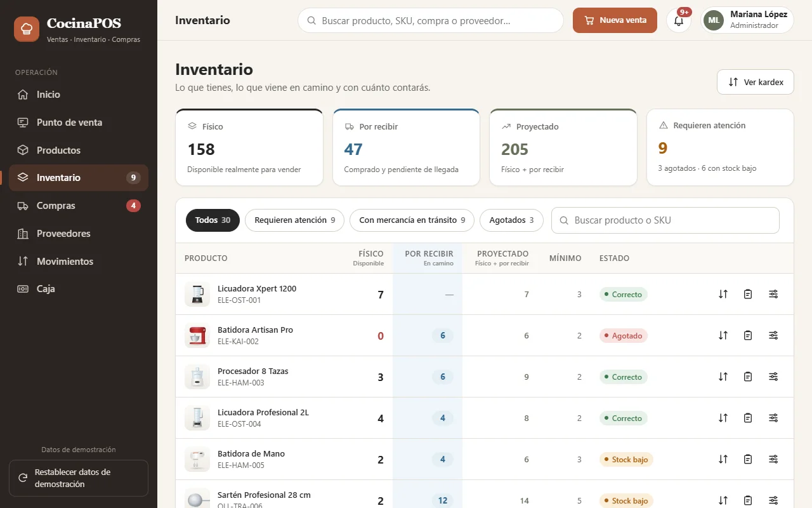
Task: Go to Inicio in sidebar
Action: (79, 95)
